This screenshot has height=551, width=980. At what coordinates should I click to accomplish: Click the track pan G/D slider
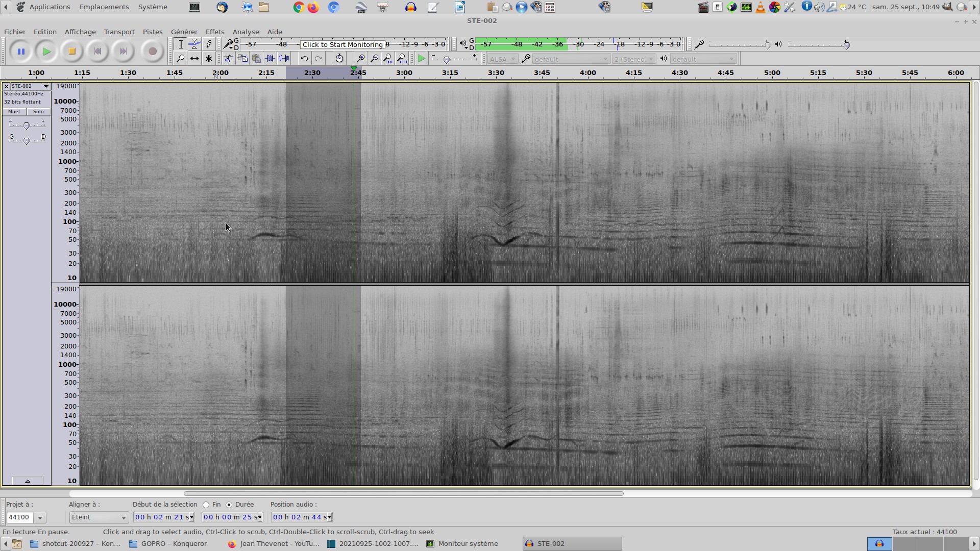coord(27,140)
